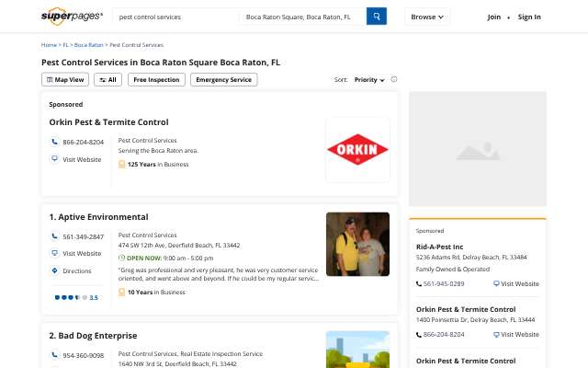Click the 125 Years in Business badge icon

tap(122, 164)
